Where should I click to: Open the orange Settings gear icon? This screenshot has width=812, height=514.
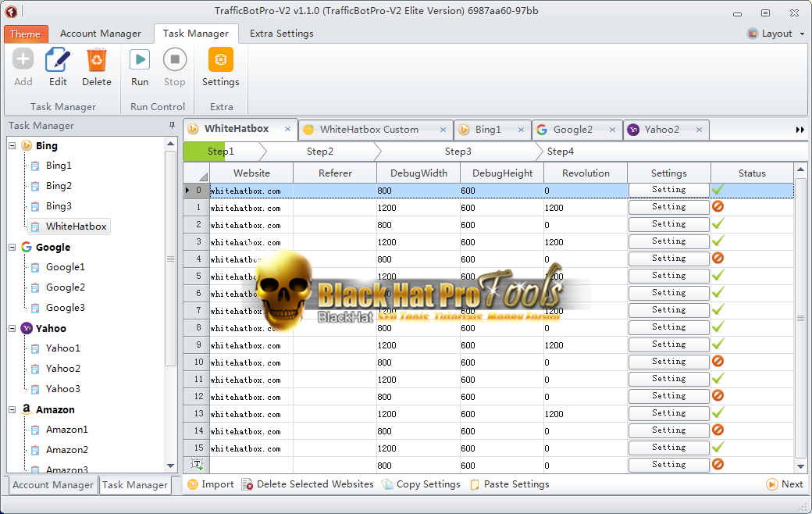coord(221,59)
